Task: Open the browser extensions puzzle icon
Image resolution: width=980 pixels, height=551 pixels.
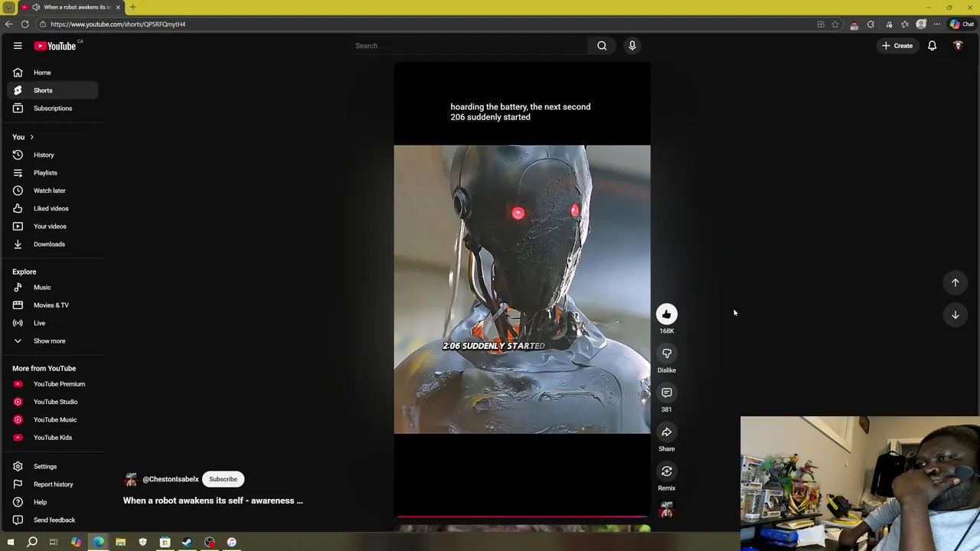Action: pos(871,24)
